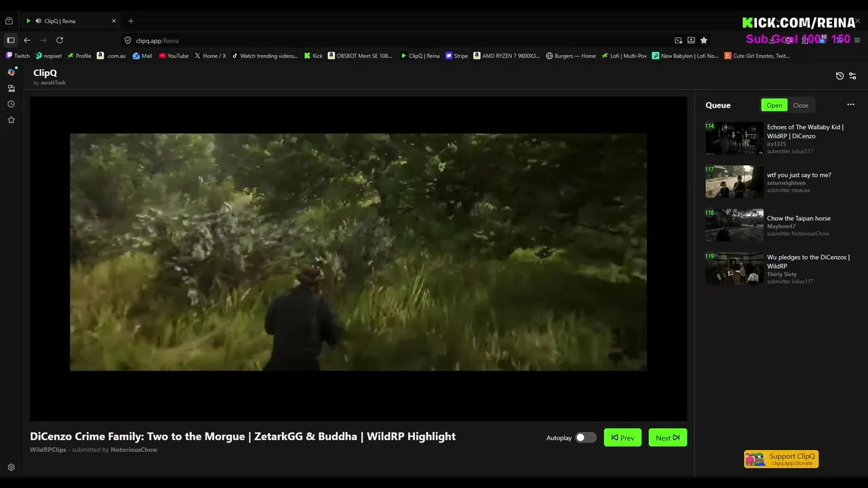Reload the clipq.app page

coord(60,40)
